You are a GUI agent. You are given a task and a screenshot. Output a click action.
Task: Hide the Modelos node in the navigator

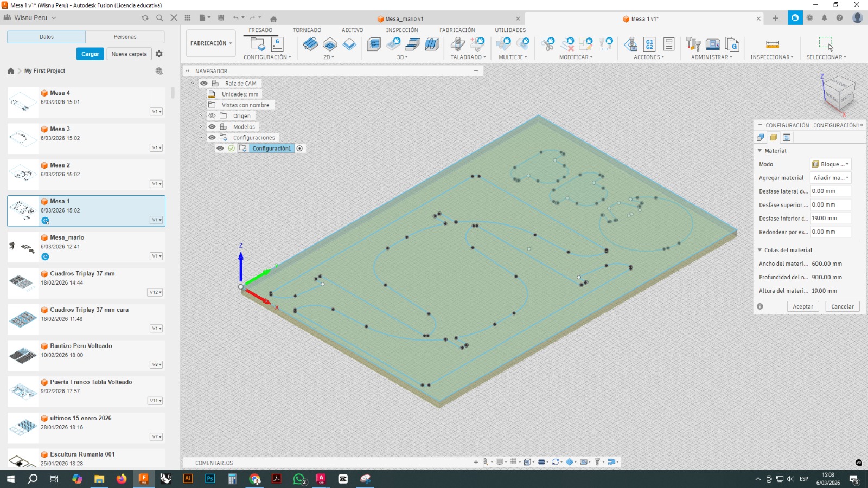pos(212,126)
